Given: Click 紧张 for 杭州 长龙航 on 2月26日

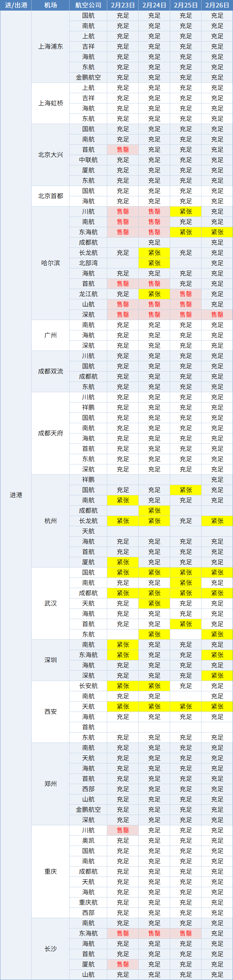Looking at the screenshot, I should (217, 521).
